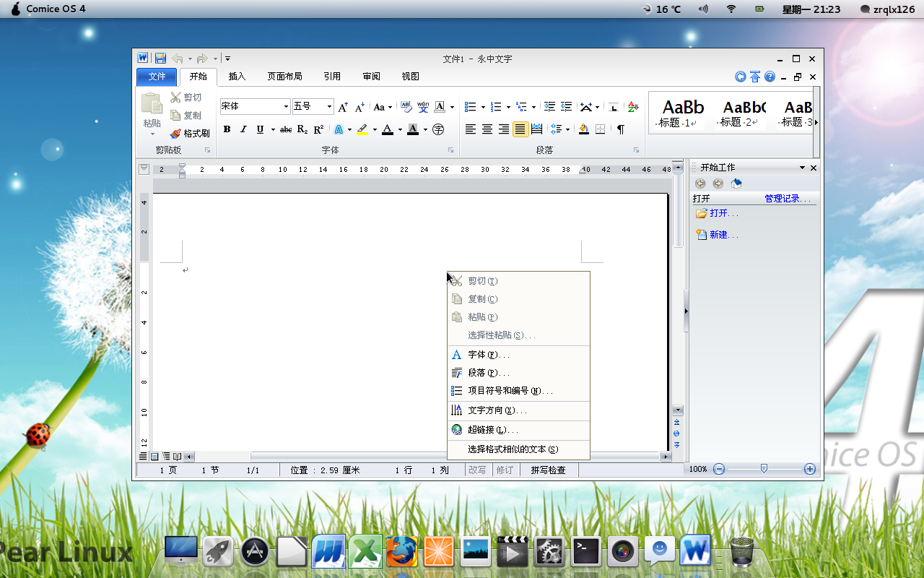This screenshot has width=924, height=578.
Task: Expand the styles gallery arrow
Action: click(816, 123)
